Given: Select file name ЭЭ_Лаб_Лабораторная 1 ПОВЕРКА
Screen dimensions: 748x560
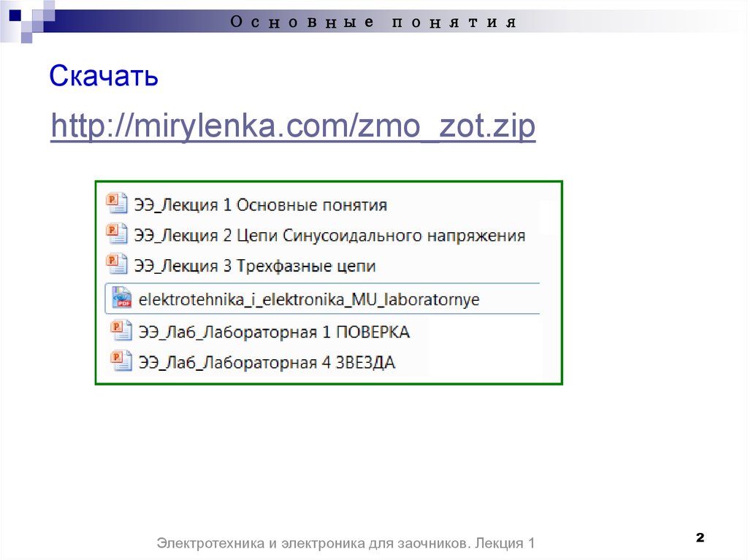Looking at the screenshot, I should point(274,331).
